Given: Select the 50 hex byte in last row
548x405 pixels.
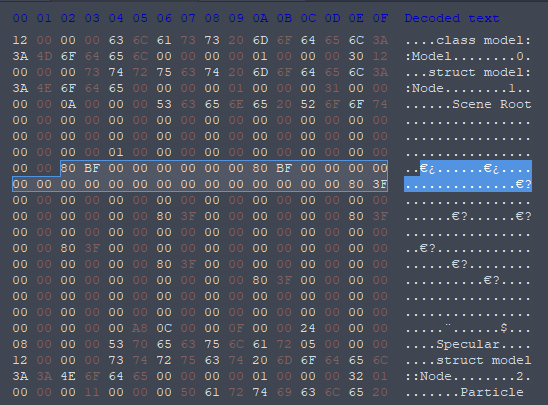Looking at the screenshot, I should pos(188,392).
